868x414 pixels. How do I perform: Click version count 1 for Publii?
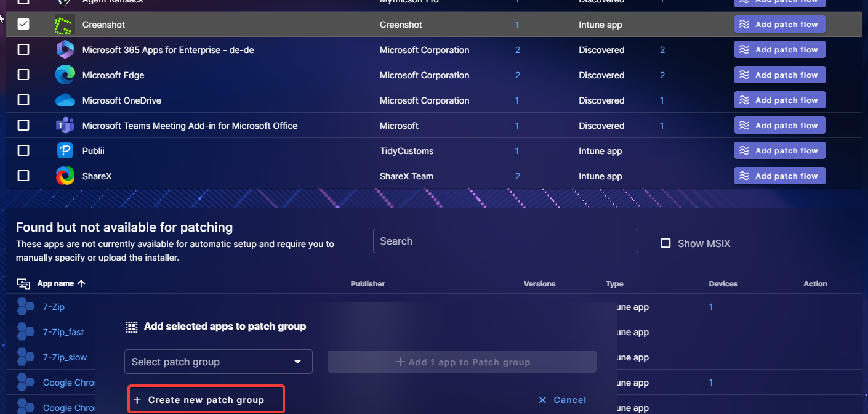pos(517,151)
